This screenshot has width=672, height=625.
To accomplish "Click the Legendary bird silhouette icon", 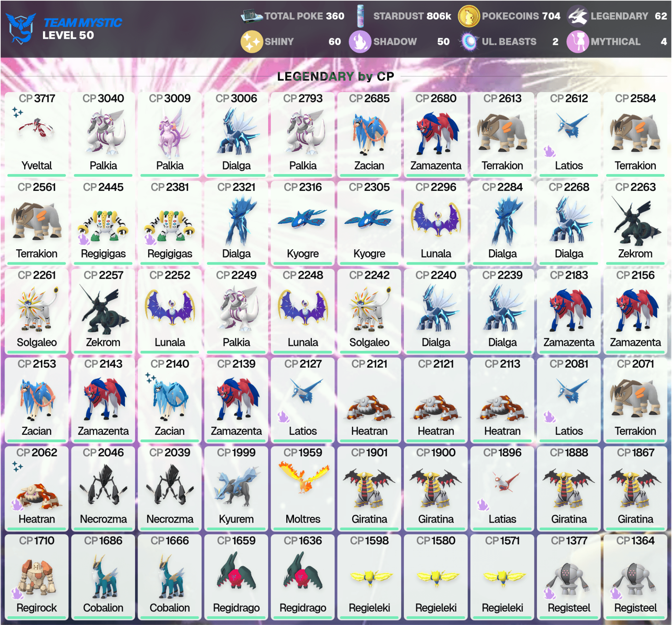I will 577,16.
